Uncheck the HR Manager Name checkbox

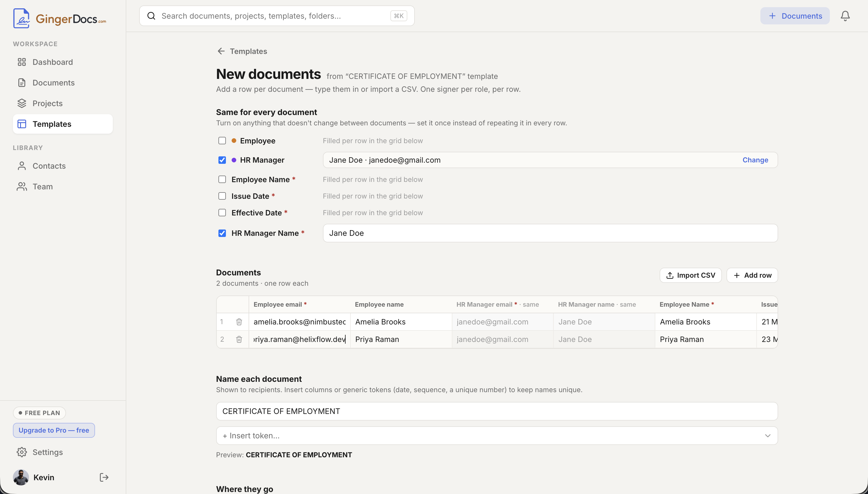pyautogui.click(x=222, y=233)
